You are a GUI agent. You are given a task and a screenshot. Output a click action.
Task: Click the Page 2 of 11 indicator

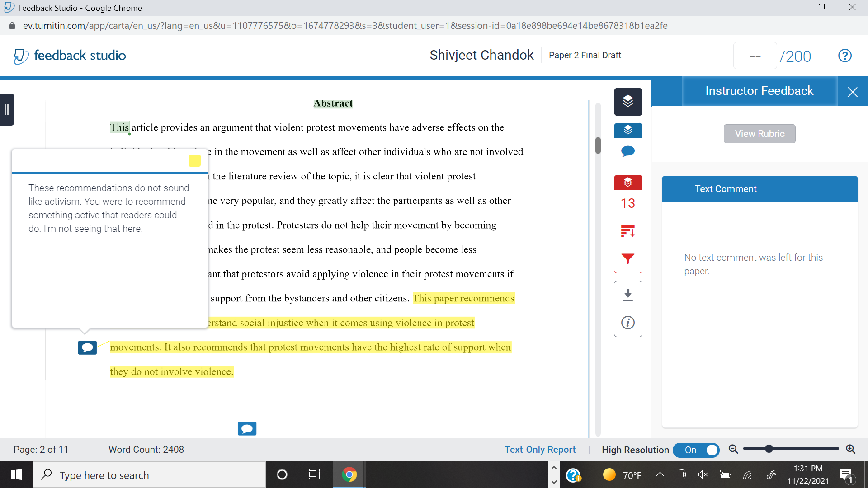click(x=41, y=450)
